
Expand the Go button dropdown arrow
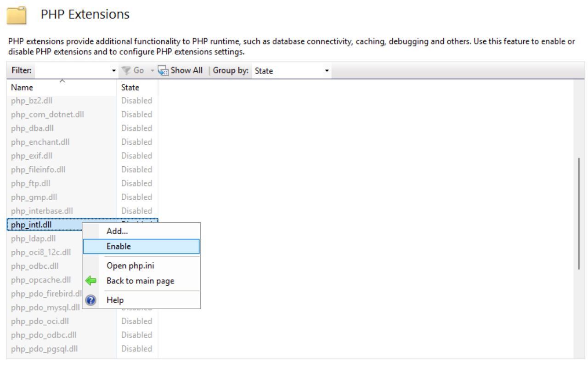point(153,71)
